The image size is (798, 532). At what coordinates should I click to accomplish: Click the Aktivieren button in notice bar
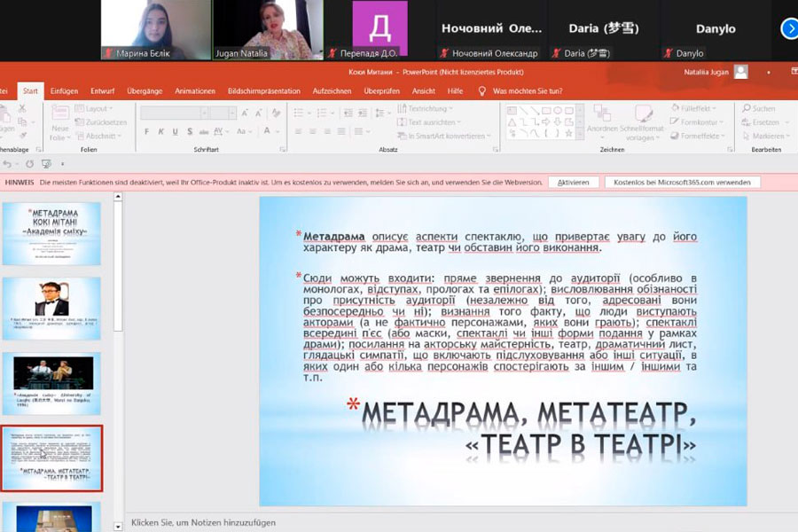573,182
